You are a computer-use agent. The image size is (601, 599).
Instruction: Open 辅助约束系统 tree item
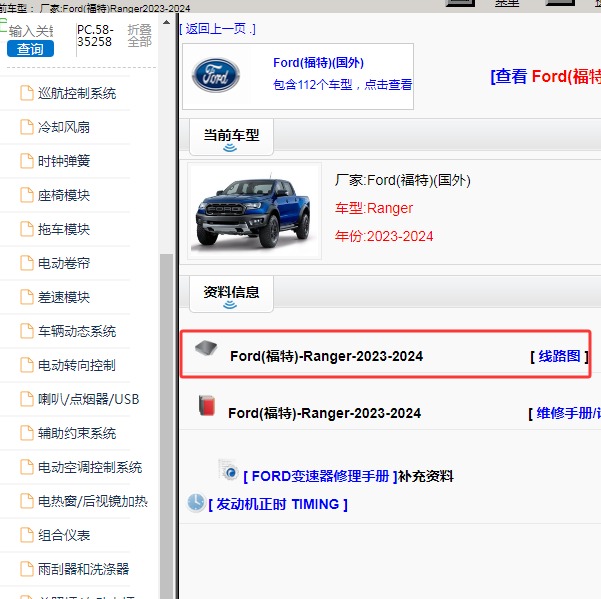tap(77, 433)
